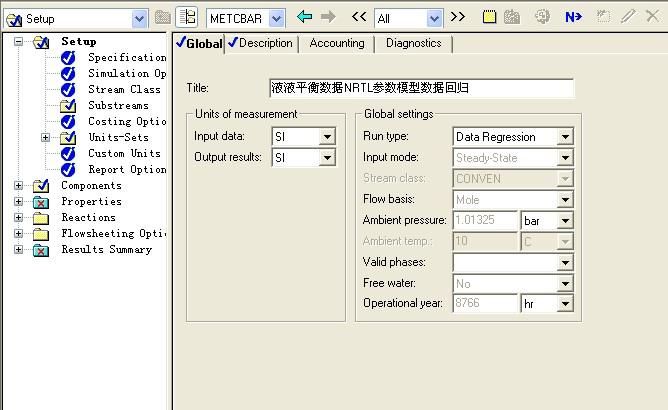Select Costing Options in the tree

pos(127,121)
